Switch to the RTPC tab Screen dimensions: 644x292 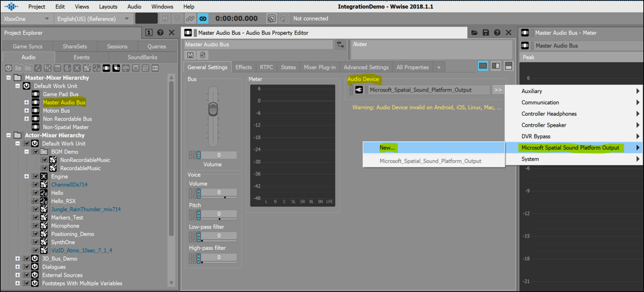click(267, 67)
